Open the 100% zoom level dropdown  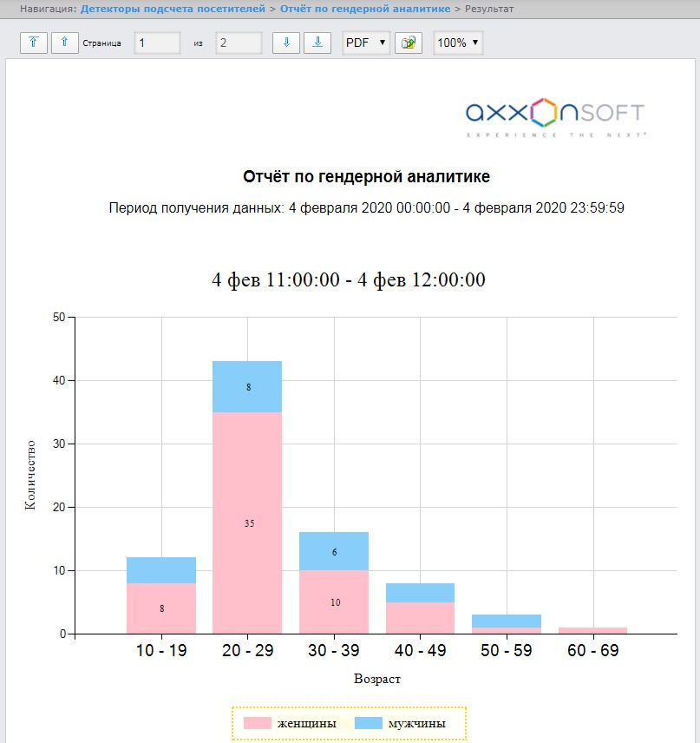458,43
